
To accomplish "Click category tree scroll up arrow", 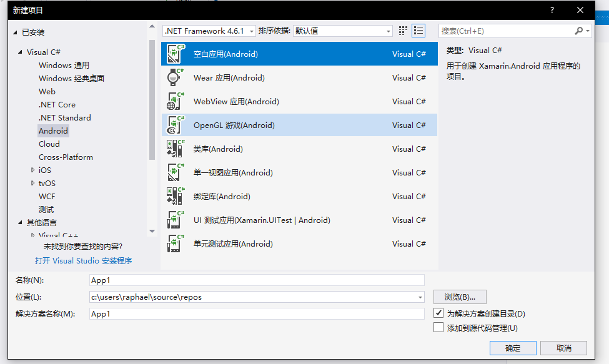I will pyautogui.click(x=152, y=26).
